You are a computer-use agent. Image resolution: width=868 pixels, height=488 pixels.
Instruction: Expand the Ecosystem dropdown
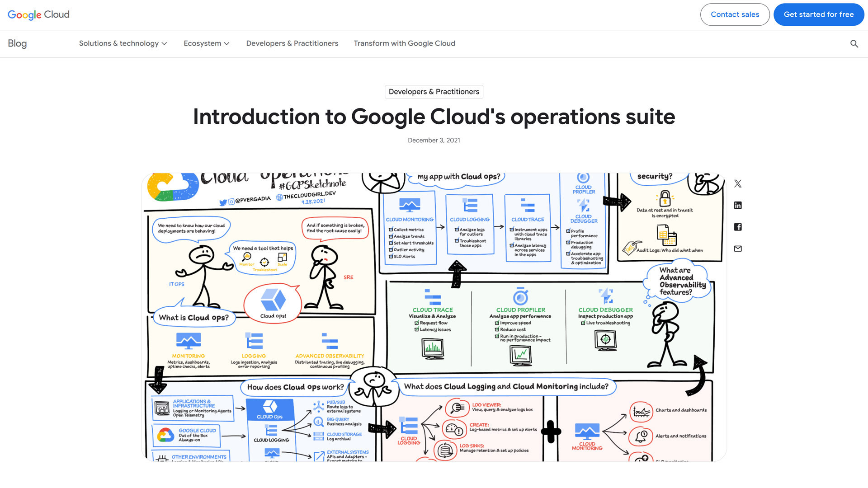tap(207, 43)
